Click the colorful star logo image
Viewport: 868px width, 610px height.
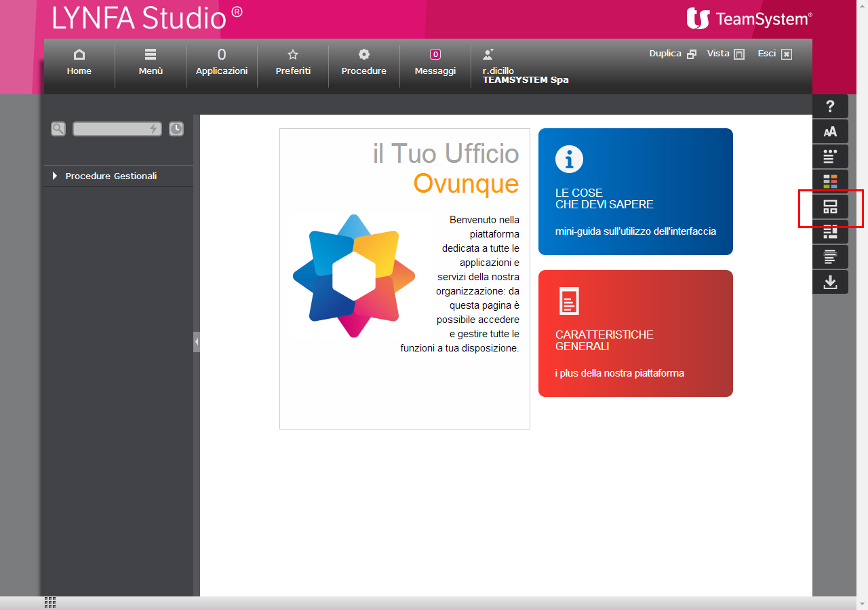coord(353,275)
